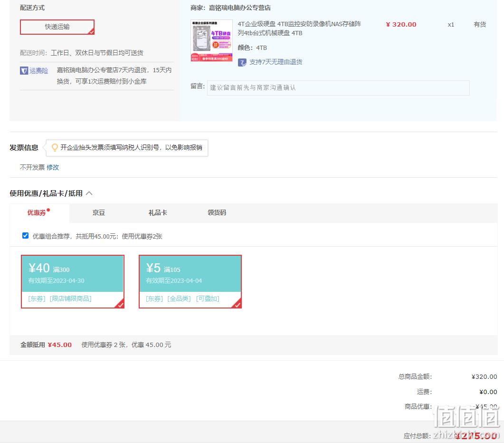Deselect the ¥40 满300 coupon
The height and width of the screenshot is (443, 504).
tap(73, 281)
